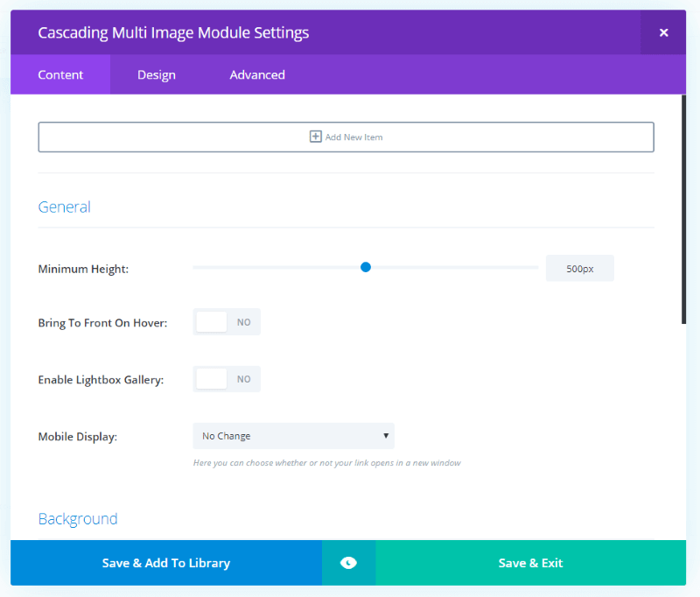
Task: Toggle Bring To Front On Hover switch
Action: pos(227,322)
